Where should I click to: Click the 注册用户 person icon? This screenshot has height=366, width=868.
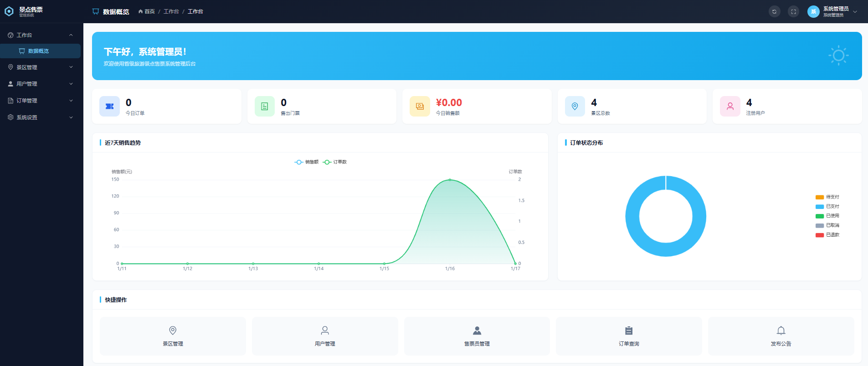730,107
